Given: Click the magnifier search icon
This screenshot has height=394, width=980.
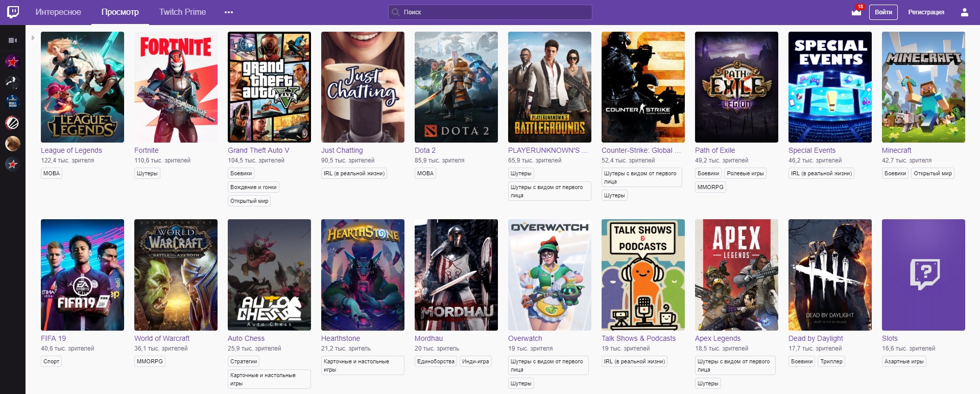Looking at the screenshot, I should click(396, 12).
